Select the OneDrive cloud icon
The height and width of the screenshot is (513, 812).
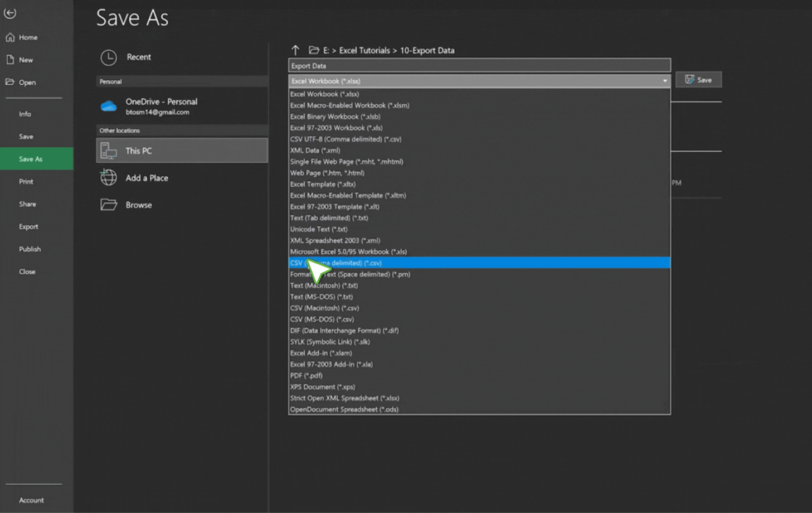pos(109,107)
